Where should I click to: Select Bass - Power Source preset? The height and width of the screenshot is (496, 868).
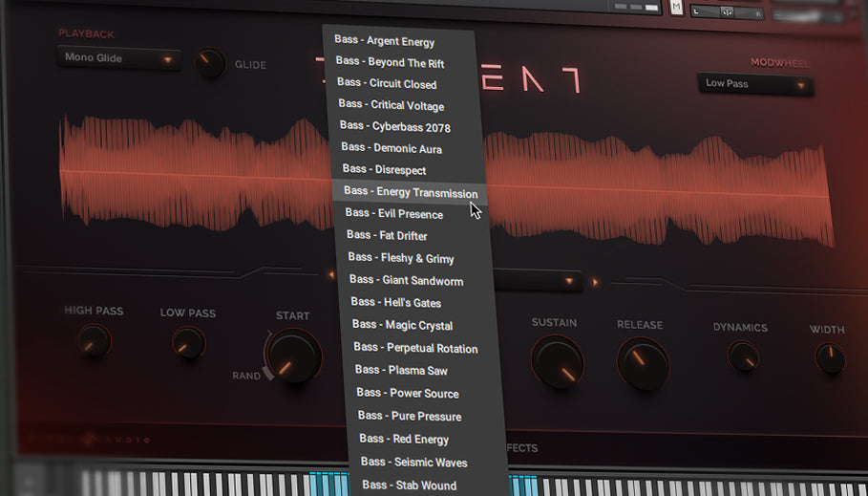pyautogui.click(x=408, y=393)
